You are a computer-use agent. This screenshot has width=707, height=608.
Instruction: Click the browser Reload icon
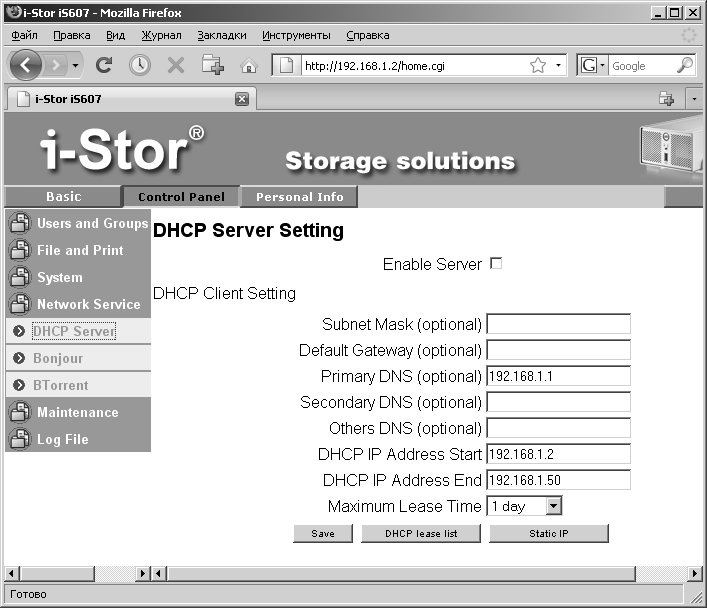[x=104, y=66]
